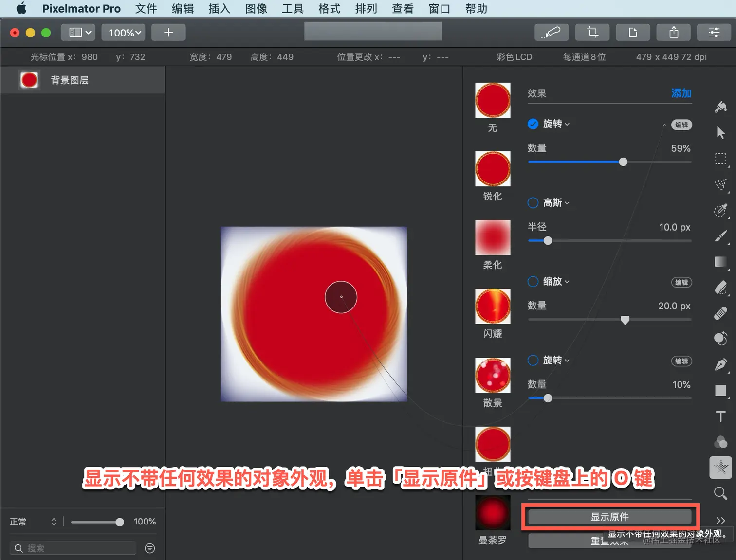Click the highlighted Effects star tool
Screen dimensions: 736x560
(x=721, y=468)
